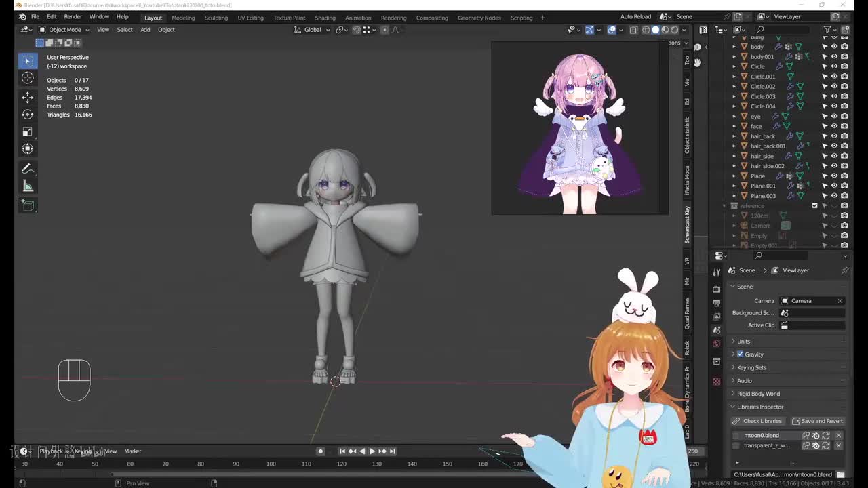
Task: Open the Render menu
Action: (x=73, y=16)
